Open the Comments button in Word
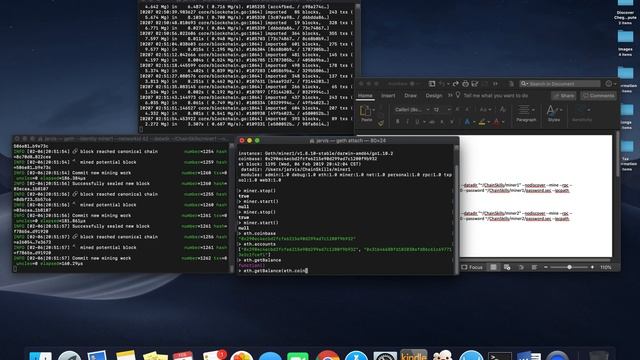640x360 pixels. (x=598, y=96)
